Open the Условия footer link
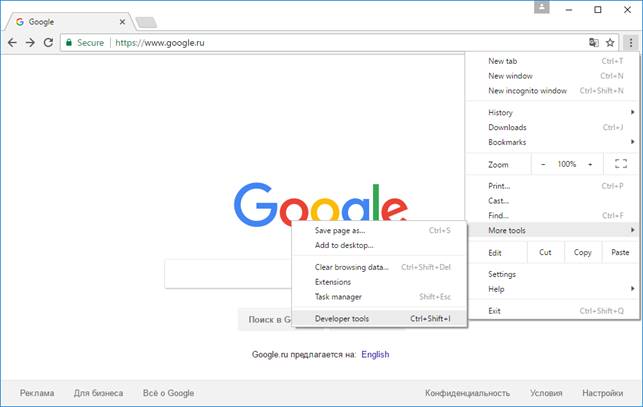The image size is (643, 407). coord(546,393)
